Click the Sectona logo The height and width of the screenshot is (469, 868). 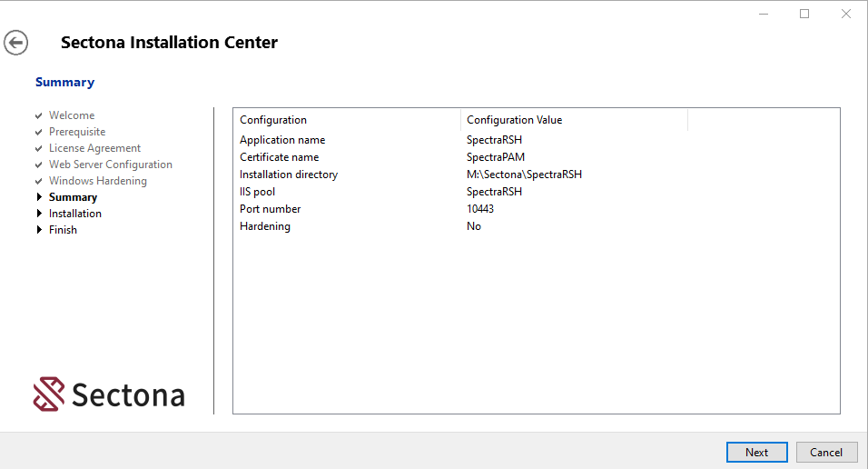(109, 394)
